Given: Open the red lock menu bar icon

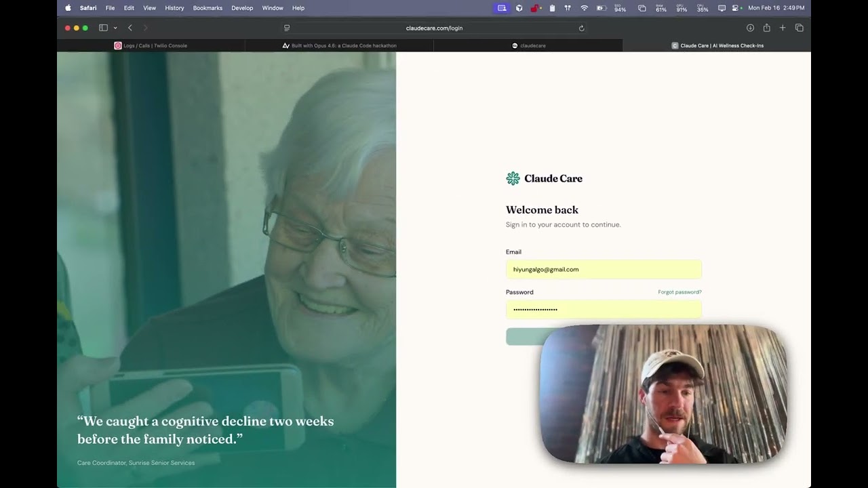Looking at the screenshot, I should tap(535, 8).
